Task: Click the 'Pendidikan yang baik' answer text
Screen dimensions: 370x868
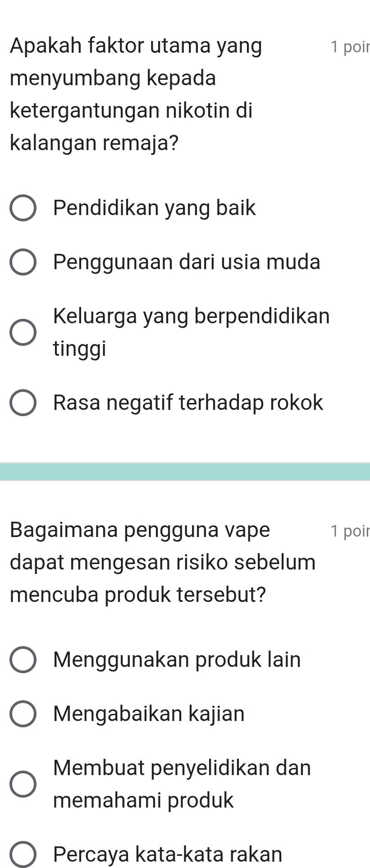Action: [x=155, y=208]
